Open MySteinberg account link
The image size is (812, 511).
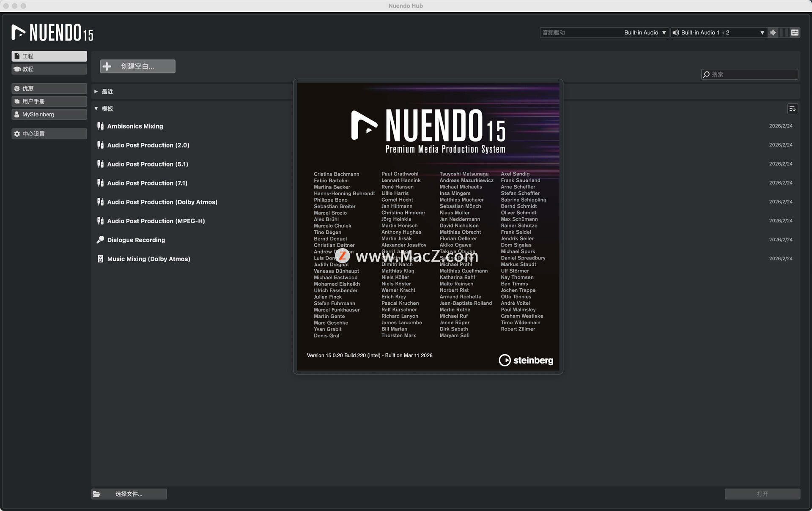click(x=49, y=115)
